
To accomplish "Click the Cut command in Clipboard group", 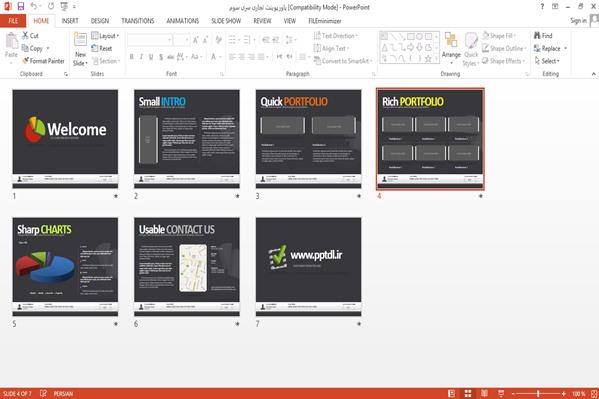I will pos(30,36).
